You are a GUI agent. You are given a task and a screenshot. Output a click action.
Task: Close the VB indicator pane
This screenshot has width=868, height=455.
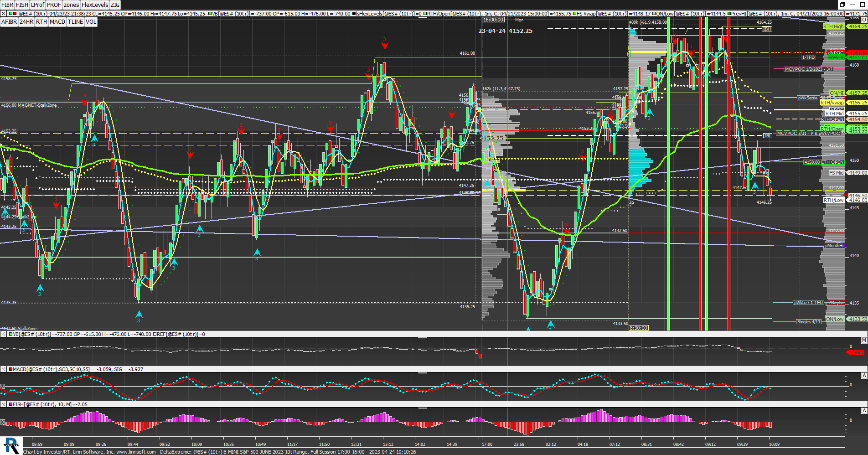(3, 334)
